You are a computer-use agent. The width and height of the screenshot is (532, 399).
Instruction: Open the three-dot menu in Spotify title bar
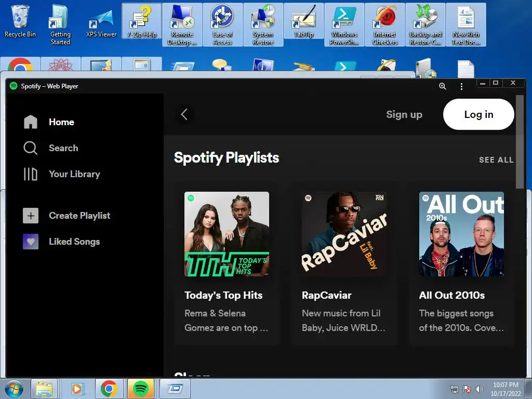461,86
